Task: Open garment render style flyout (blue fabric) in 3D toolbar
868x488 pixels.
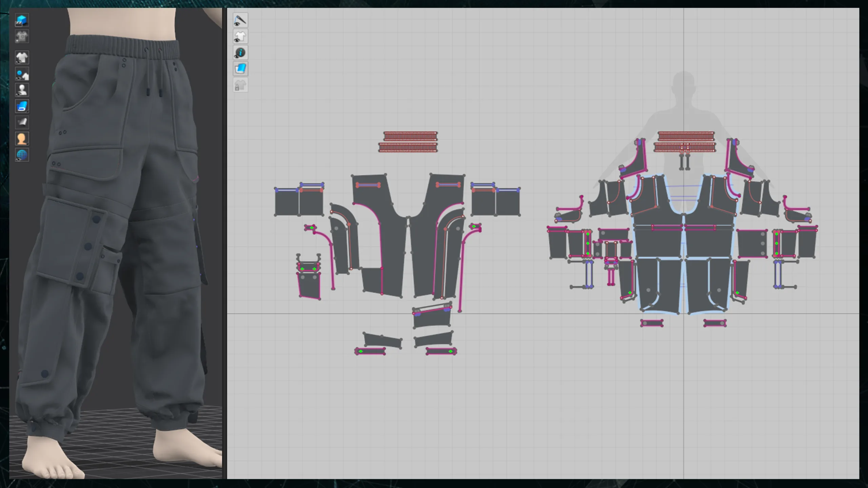Action: point(22,106)
